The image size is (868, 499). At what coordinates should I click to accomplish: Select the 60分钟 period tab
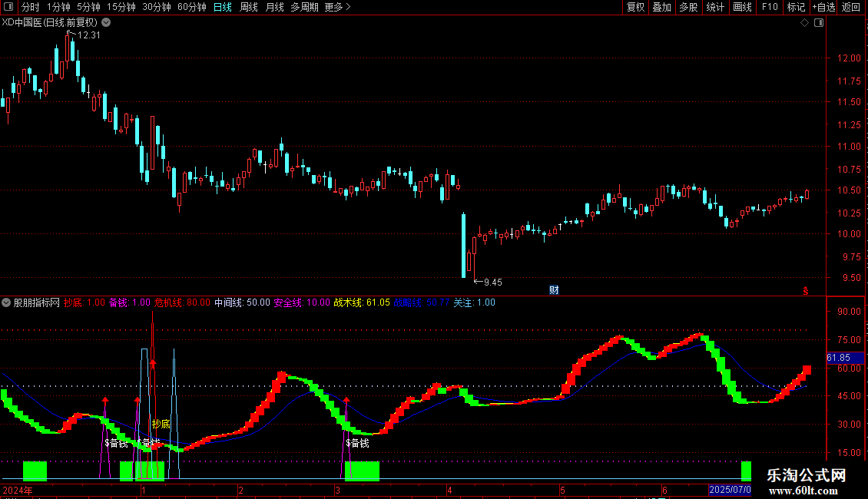coord(191,7)
